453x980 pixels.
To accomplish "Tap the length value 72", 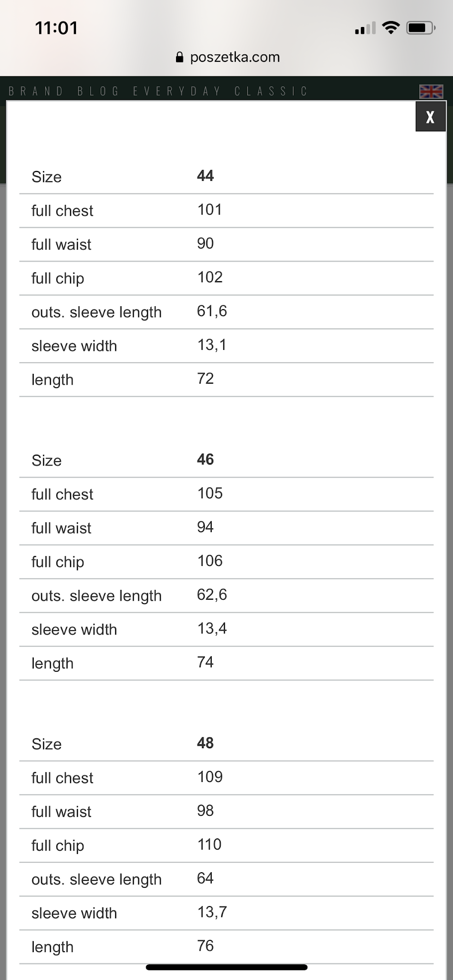I will pos(205,379).
